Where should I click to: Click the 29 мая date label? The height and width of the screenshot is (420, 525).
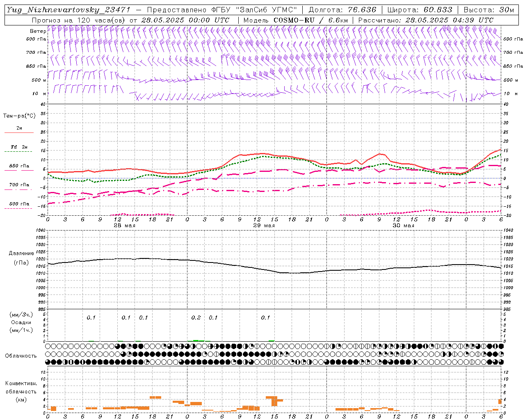264,226
